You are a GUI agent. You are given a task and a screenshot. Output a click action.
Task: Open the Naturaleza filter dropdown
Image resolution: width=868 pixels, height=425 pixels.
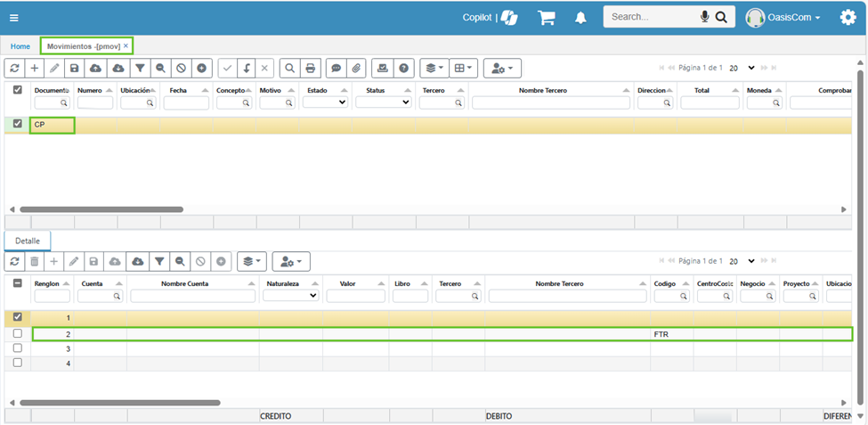click(290, 296)
